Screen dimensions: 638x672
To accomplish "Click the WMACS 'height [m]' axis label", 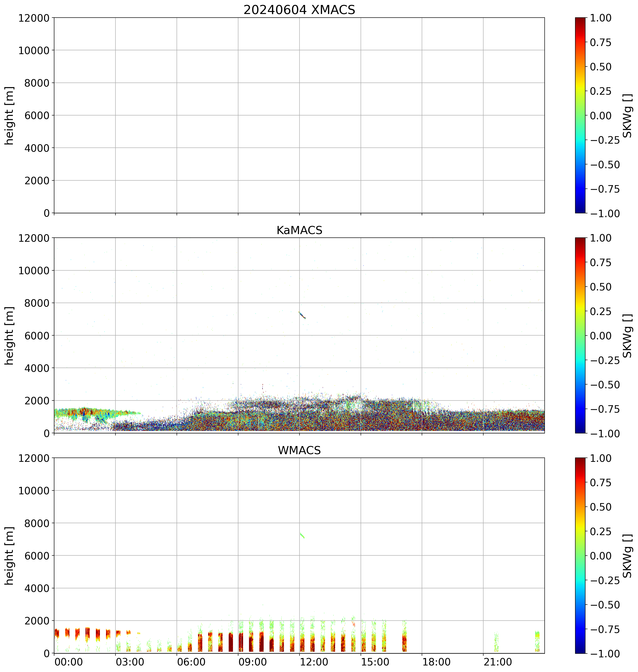I will (9, 556).
